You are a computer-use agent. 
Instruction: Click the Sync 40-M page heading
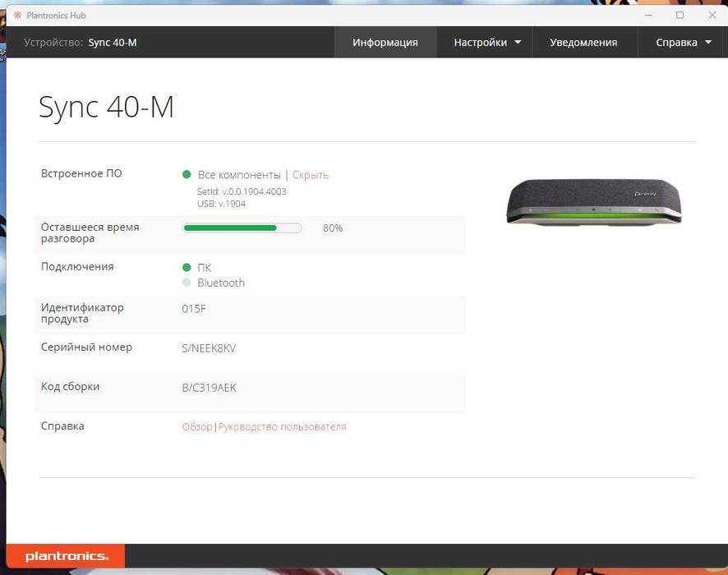coord(106,108)
